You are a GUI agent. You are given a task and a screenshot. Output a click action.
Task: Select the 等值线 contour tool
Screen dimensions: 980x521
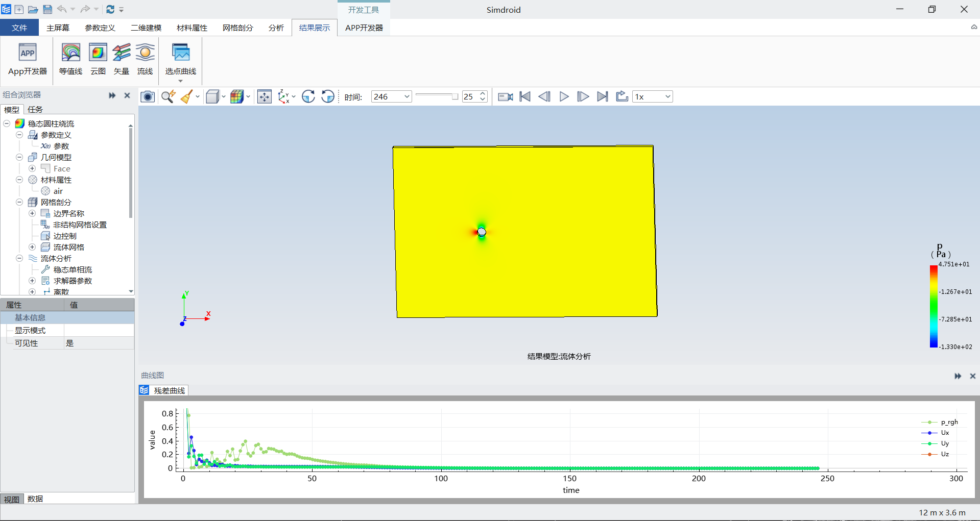coord(70,60)
